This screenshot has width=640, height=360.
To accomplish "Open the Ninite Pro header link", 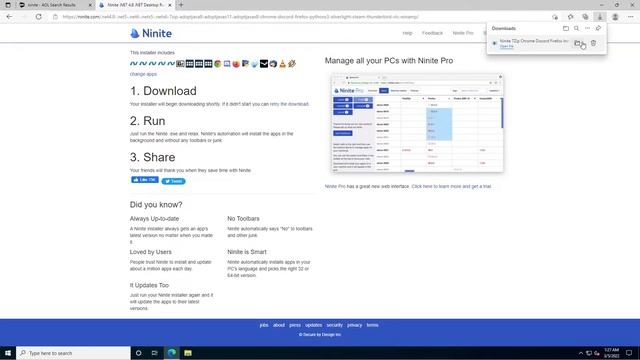I will 463,33.
